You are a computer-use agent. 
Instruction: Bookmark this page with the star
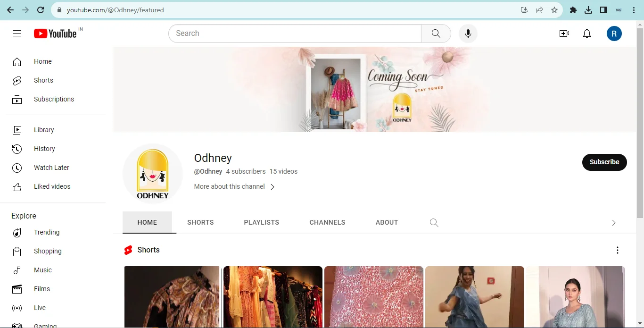(x=554, y=10)
